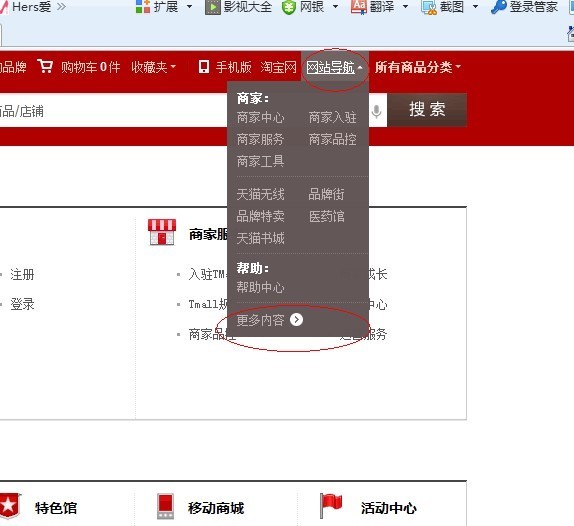
Task: Click the 网银 online banking shield icon
Action: pos(289,7)
